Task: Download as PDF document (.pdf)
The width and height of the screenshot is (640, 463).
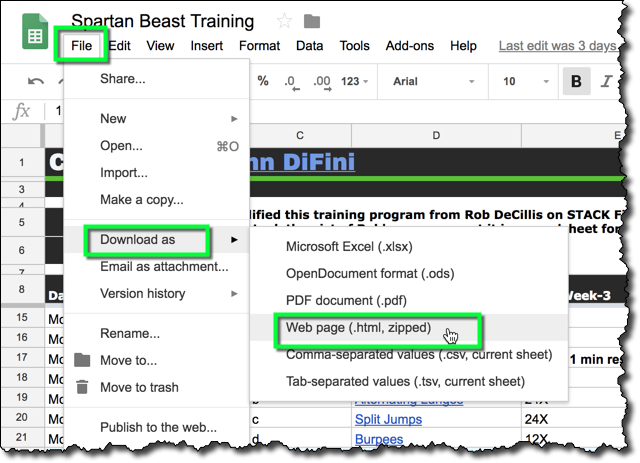Action: pyautogui.click(x=409, y=301)
